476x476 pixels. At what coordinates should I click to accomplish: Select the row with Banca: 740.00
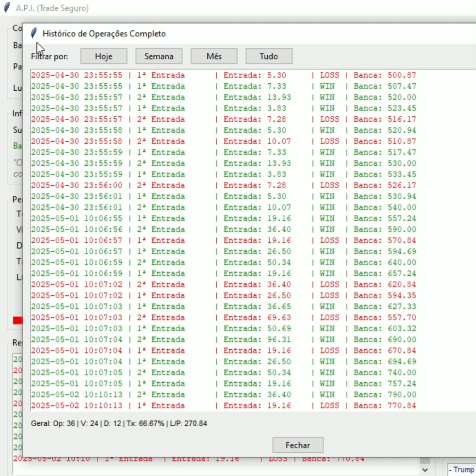[x=223, y=373]
